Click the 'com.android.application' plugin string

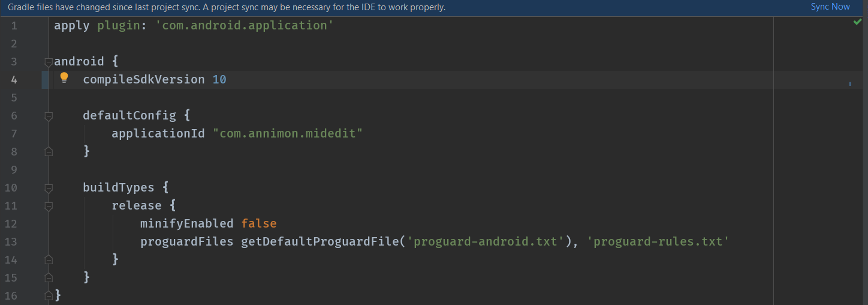click(244, 25)
